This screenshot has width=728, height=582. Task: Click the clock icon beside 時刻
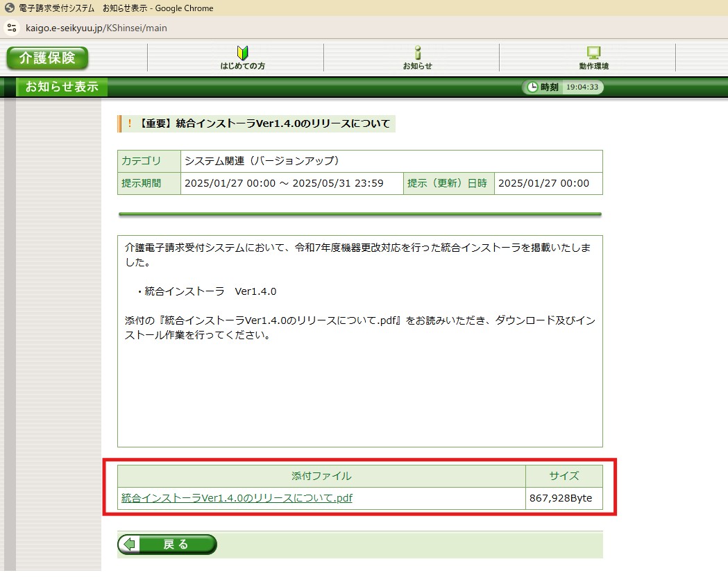click(x=532, y=87)
